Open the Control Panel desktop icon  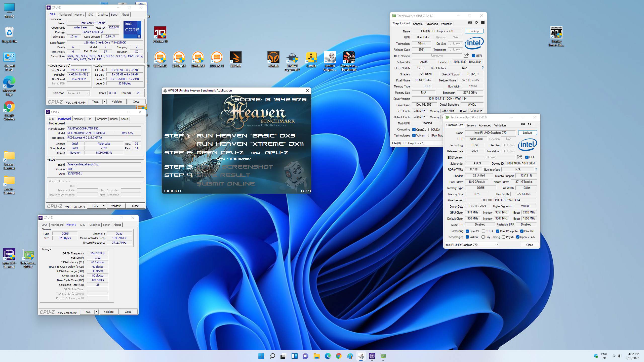9,62
